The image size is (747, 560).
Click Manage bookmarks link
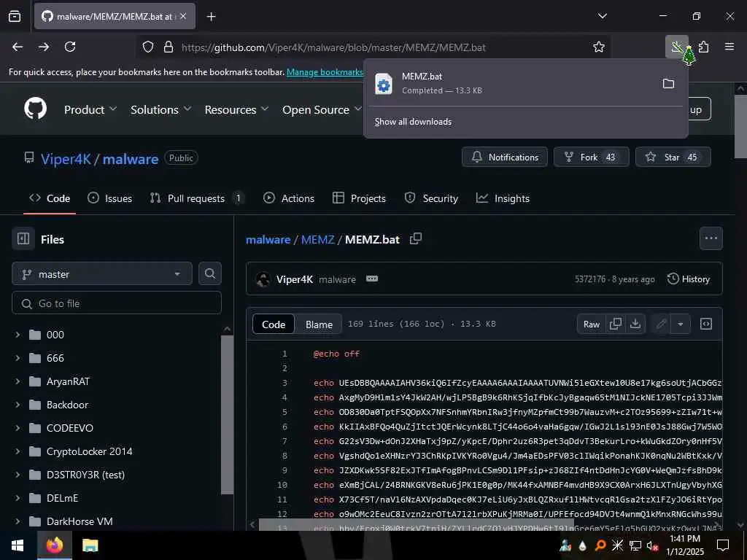tap(325, 72)
